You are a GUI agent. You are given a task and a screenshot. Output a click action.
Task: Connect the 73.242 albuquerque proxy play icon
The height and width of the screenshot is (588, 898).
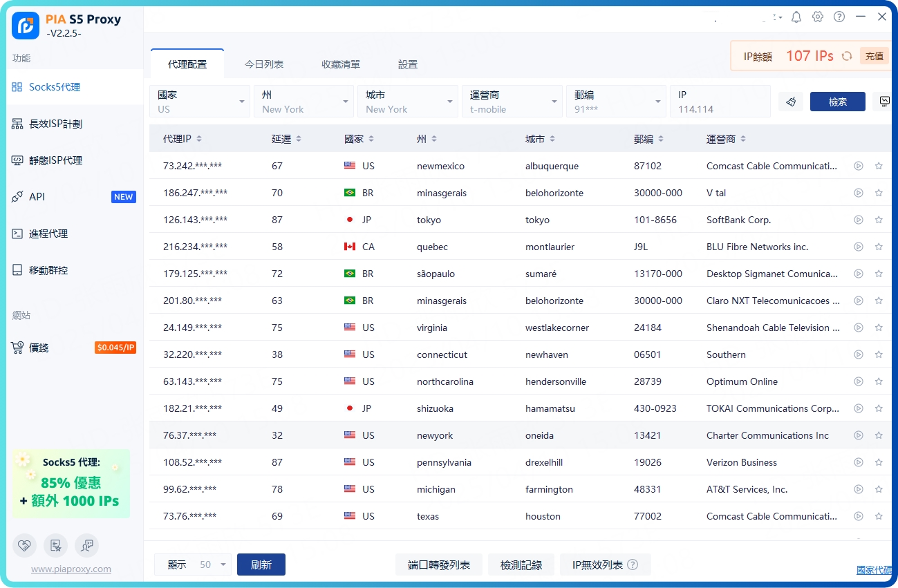click(859, 166)
